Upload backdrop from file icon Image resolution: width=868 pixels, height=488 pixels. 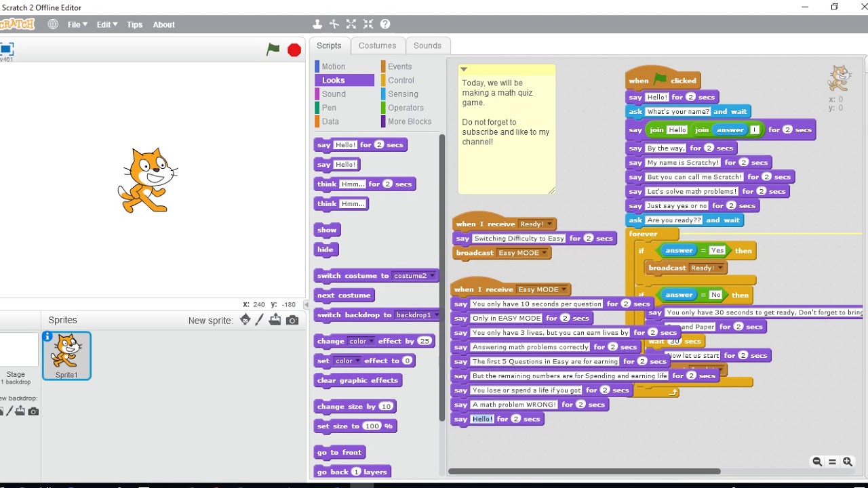pos(20,411)
